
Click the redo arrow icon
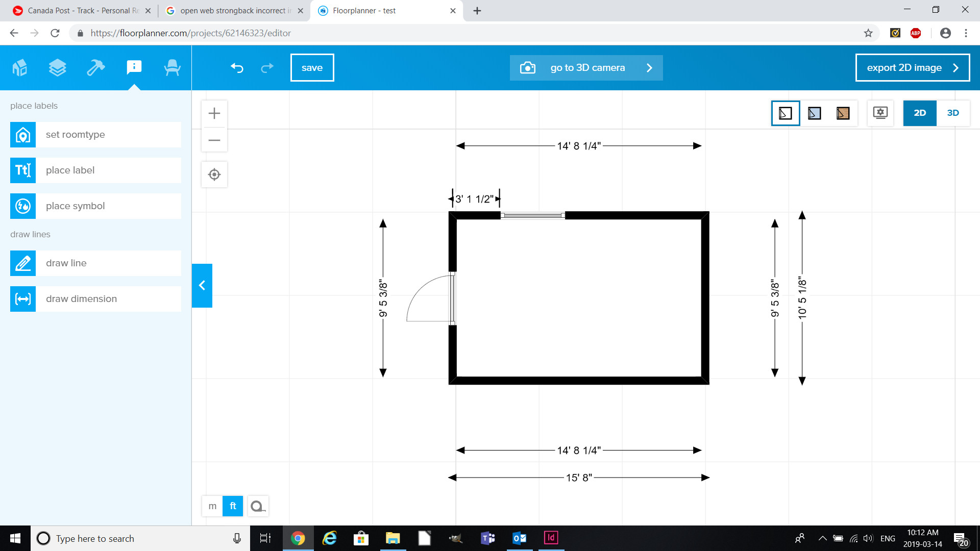[267, 67]
